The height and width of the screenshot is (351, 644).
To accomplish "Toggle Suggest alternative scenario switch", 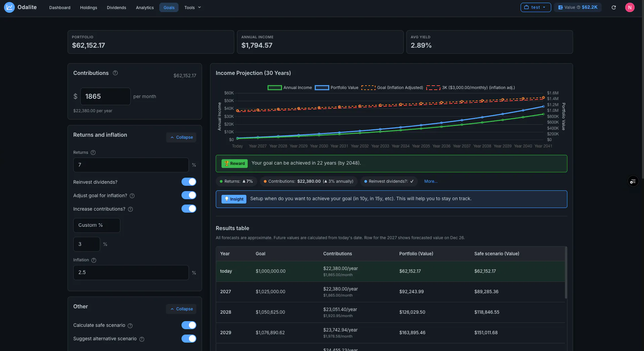I will [x=189, y=339].
